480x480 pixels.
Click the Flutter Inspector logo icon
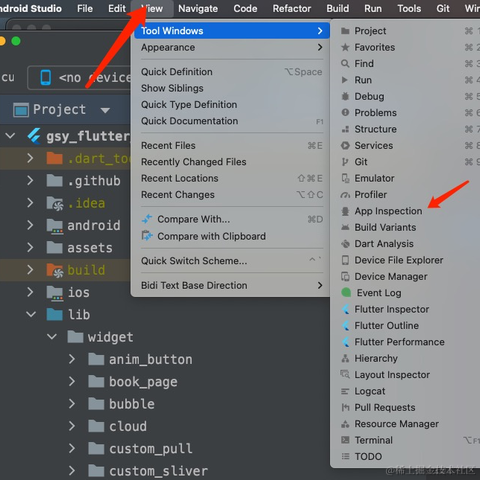click(346, 309)
